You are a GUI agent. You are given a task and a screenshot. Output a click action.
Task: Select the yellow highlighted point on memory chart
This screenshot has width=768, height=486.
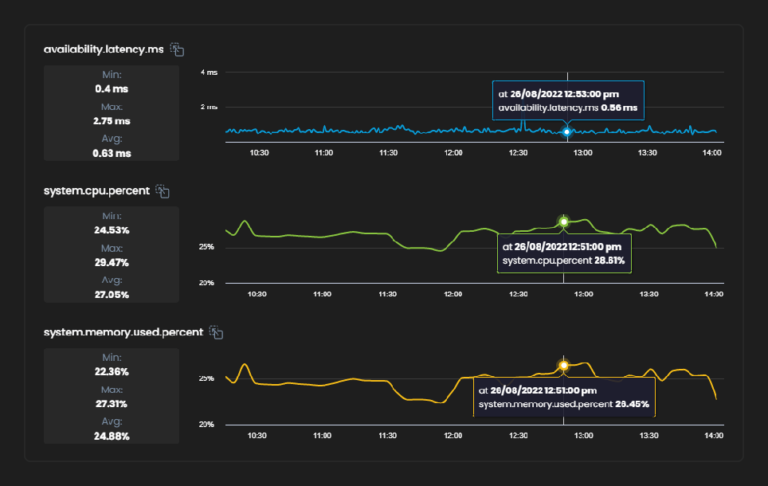(x=563, y=365)
